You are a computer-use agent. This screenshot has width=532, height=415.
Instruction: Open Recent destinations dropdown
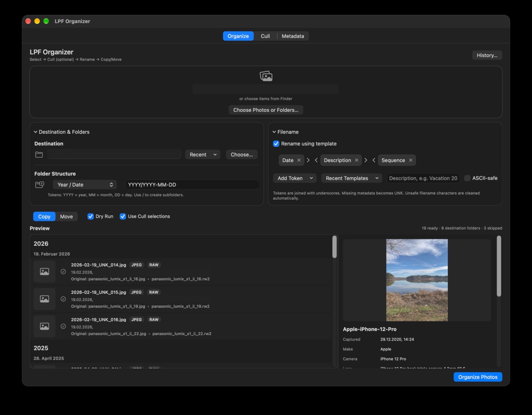[x=203, y=154]
